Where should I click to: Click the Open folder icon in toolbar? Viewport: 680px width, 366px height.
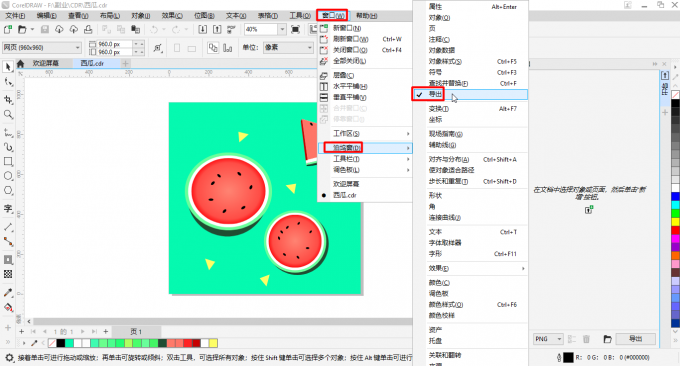click(22, 29)
